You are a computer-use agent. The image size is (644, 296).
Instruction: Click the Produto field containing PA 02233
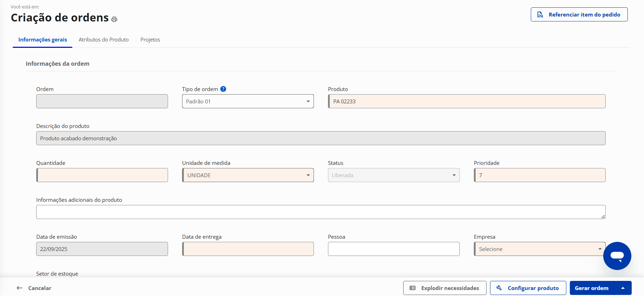pos(466,101)
